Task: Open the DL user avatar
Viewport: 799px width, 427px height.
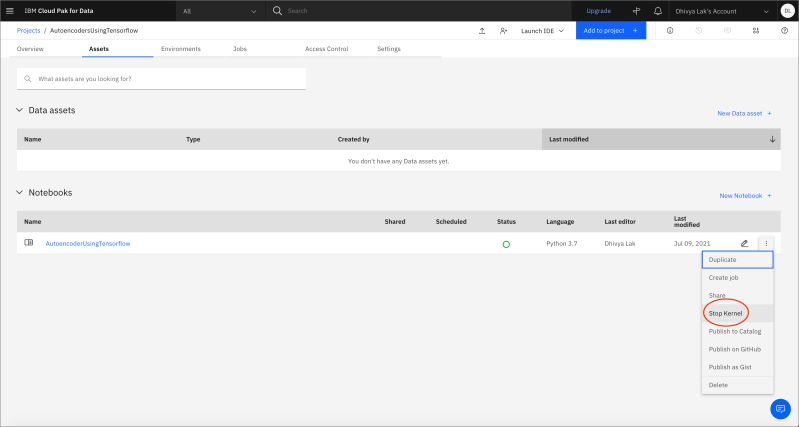Action: [x=787, y=11]
